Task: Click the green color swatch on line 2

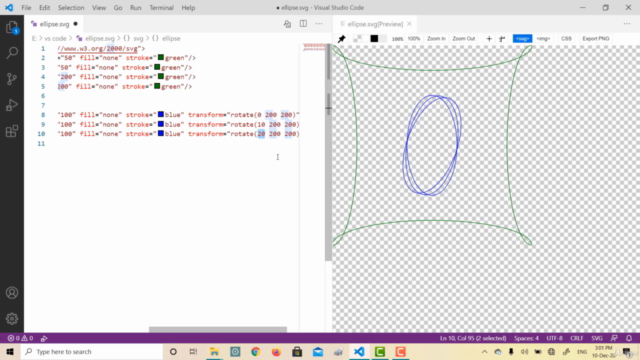Action: click(x=161, y=58)
